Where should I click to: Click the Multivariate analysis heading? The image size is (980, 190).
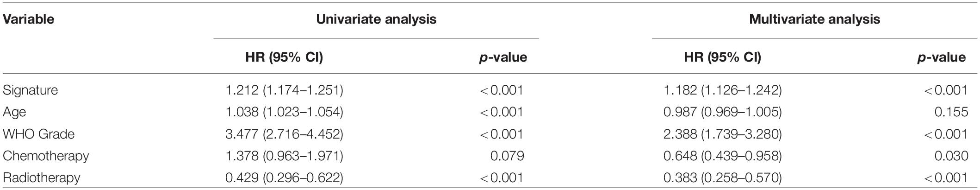[814, 19]
